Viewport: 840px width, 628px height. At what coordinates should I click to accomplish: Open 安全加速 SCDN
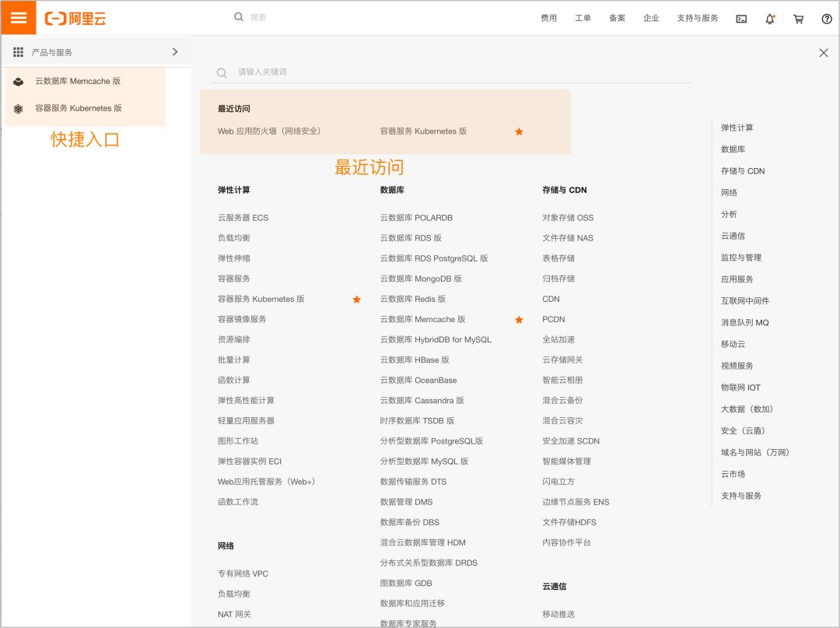click(x=571, y=441)
